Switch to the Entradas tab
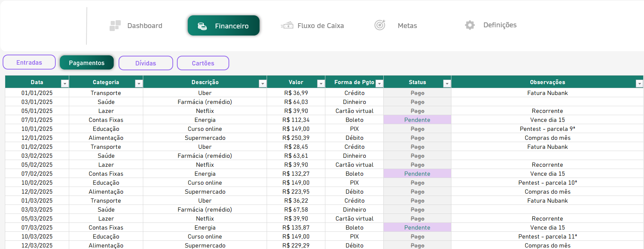Screen dimensions: 644x249 pos(29,62)
